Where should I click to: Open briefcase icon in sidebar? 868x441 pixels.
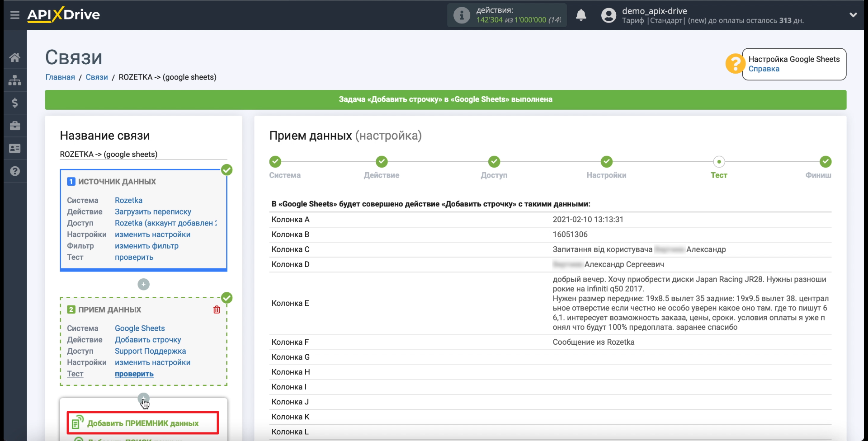click(x=15, y=126)
